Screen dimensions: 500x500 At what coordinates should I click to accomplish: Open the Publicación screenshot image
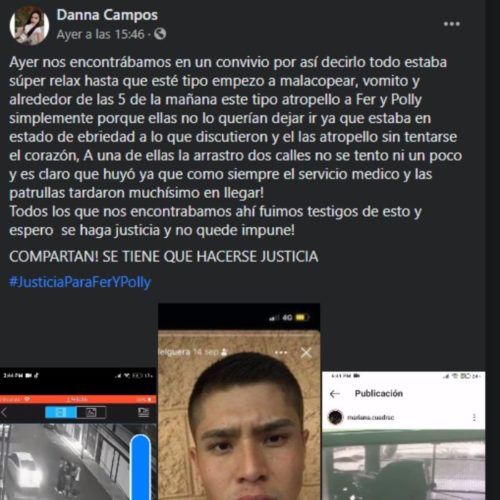click(x=404, y=436)
